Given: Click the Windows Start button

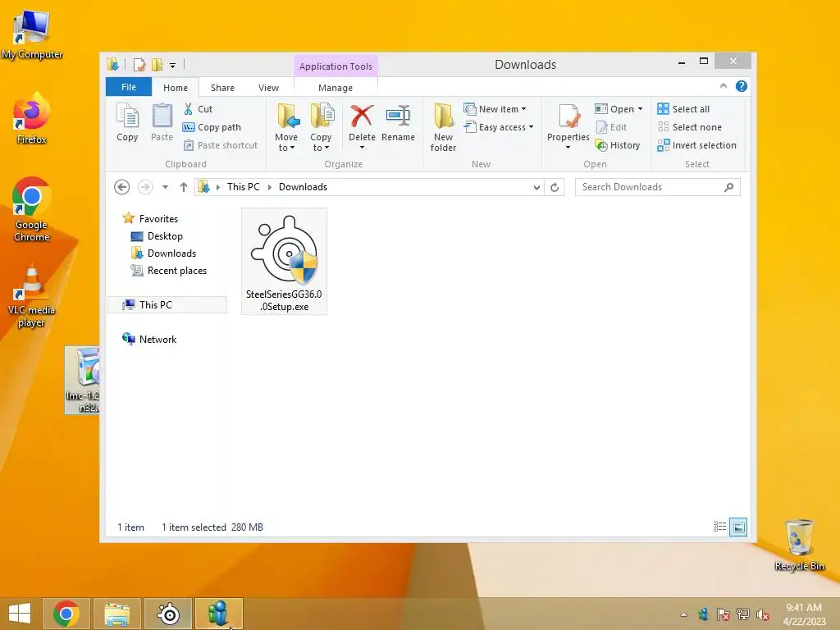Looking at the screenshot, I should [x=20, y=614].
